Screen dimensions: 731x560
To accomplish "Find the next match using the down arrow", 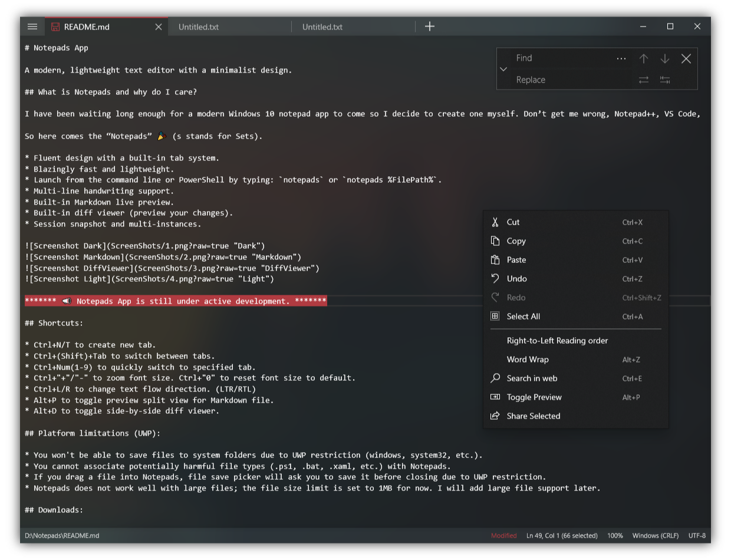I will click(x=664, y=58).
